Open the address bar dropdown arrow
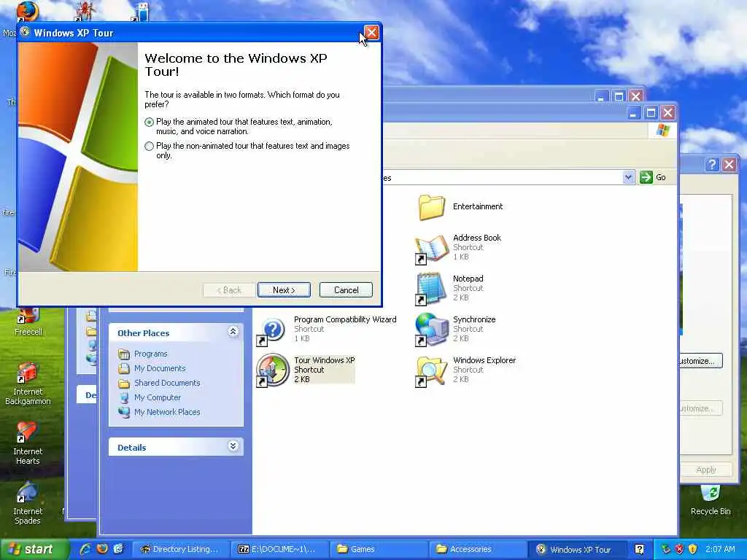 628,177
